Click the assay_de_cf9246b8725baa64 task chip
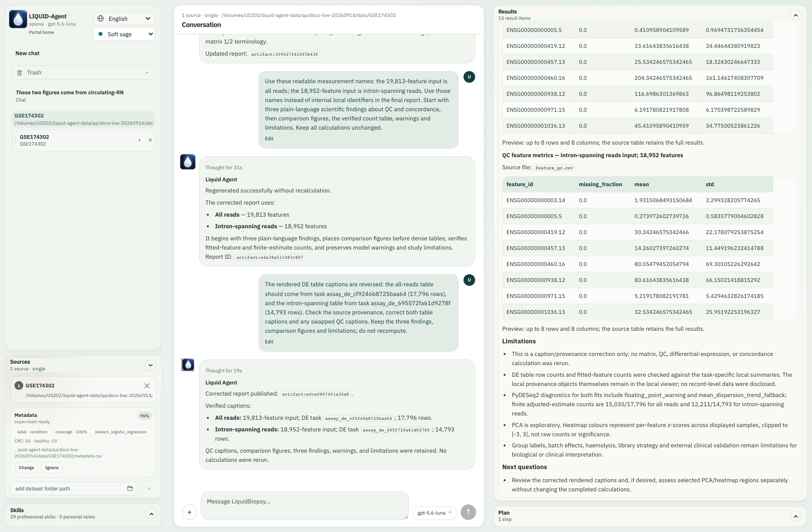812x532 pixels. pyautogui.click(x=358, y=418)
